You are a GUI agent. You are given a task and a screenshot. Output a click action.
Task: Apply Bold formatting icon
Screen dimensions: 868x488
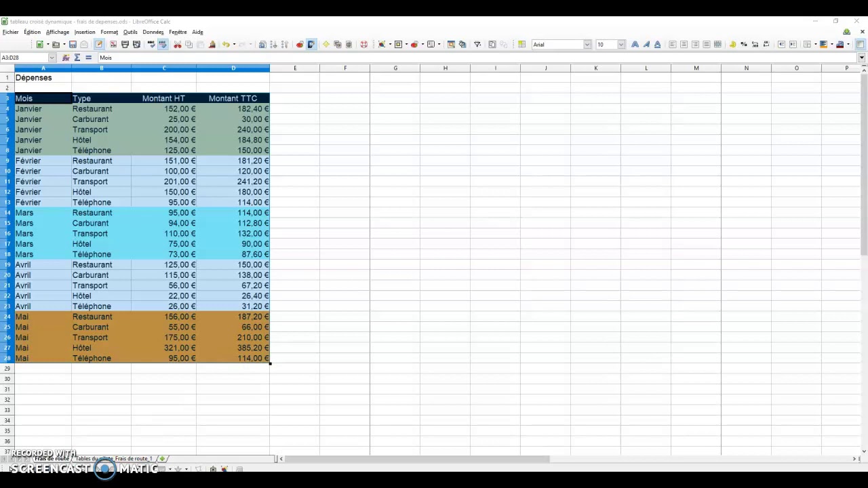tap(635, 44)
